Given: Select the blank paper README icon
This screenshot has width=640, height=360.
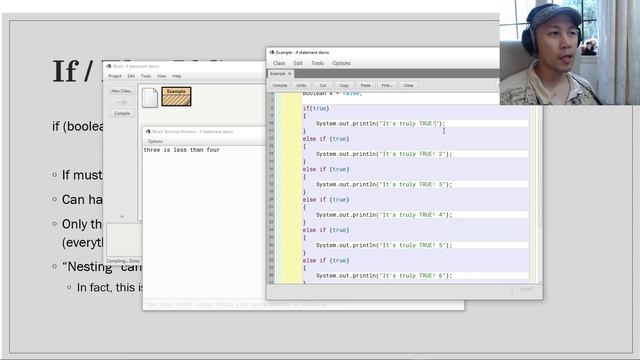Looking at the screenshot, I should (150, 98).
